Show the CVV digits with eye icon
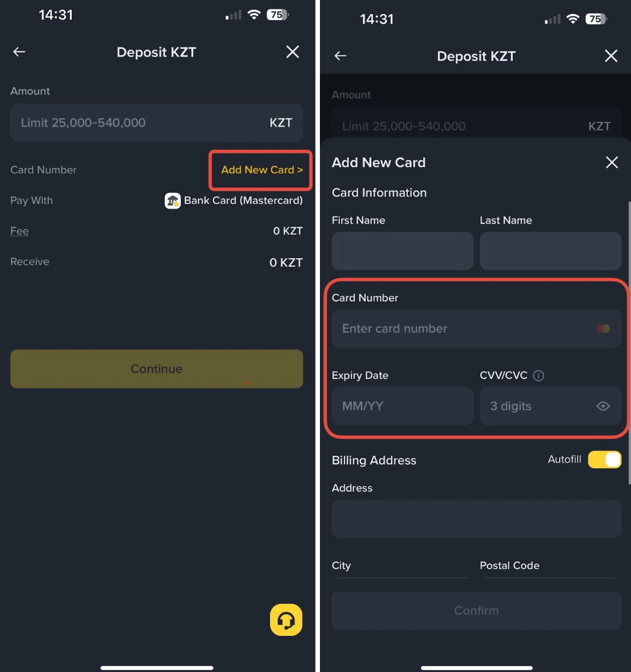The height and width of the screenshot is (672, 631). (x=603, y=406)
